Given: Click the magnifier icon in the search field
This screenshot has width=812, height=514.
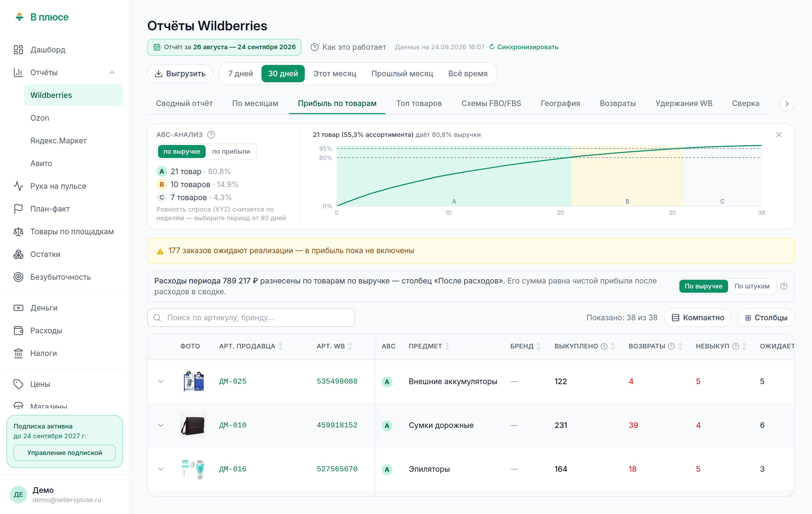Looking at the screenshot, I should [x=157, y=318].
